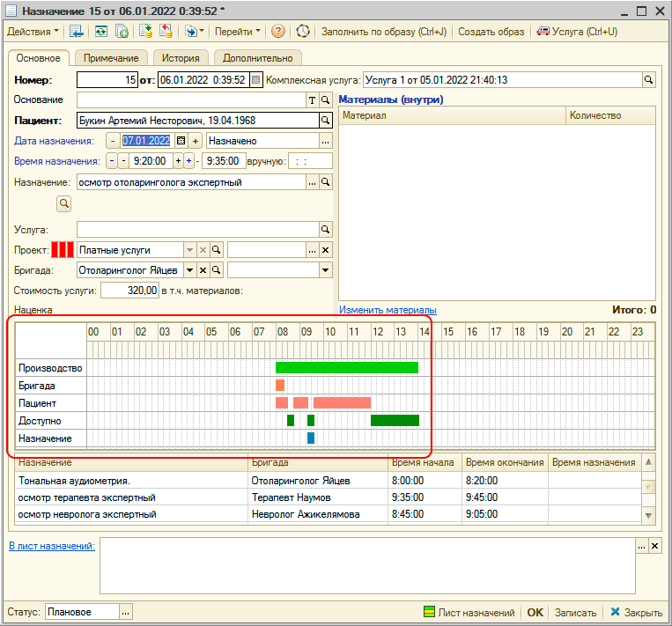The width and height of the screenshot is (672, 626).
Task: Click the Лист назначений button at bottom
Action: click(469, 613)
